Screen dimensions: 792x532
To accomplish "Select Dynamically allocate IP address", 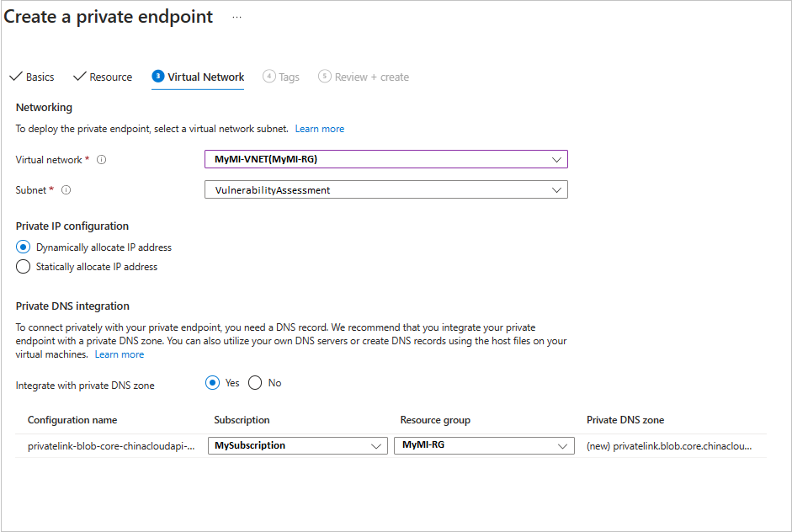I will tap(24, 247).
